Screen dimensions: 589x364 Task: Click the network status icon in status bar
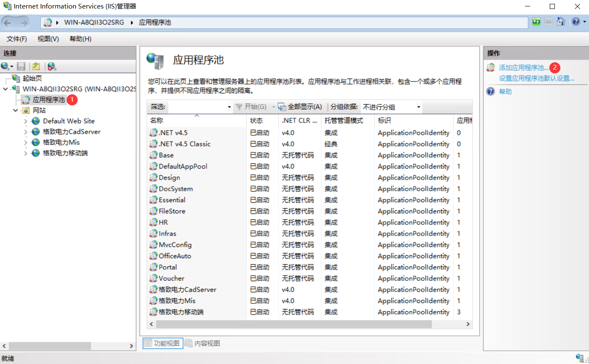tap(580, 358)
